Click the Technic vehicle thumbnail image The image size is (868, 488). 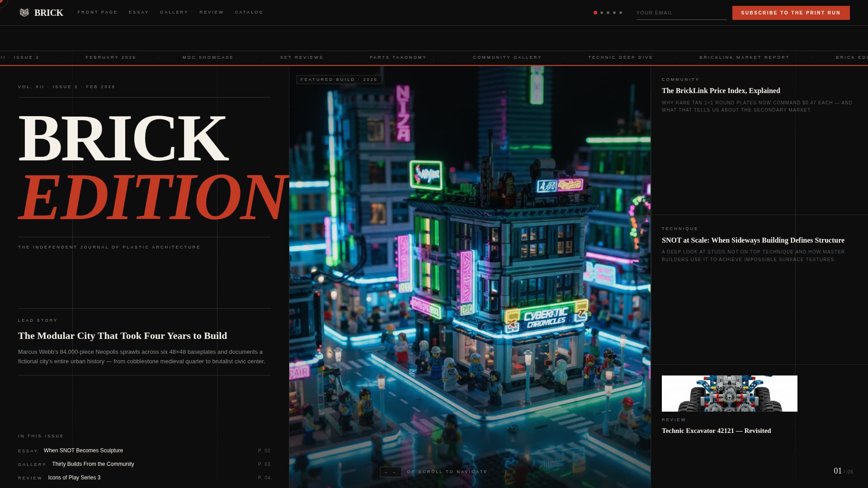729,394
